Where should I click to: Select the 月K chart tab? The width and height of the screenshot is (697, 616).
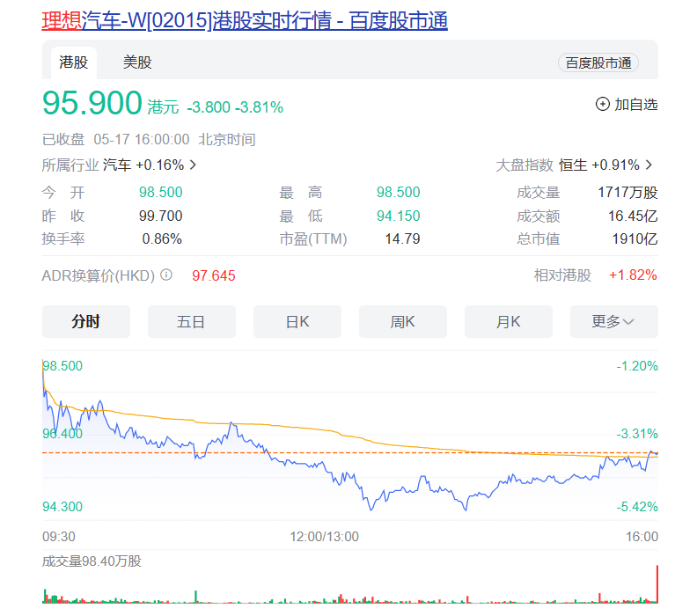[509, 321]
